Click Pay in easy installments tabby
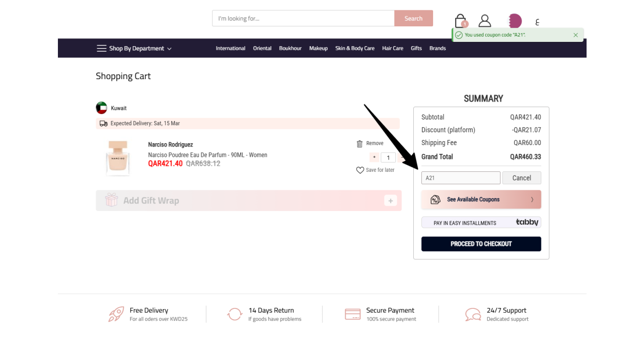644x339 pixels. tap(481, 222)
